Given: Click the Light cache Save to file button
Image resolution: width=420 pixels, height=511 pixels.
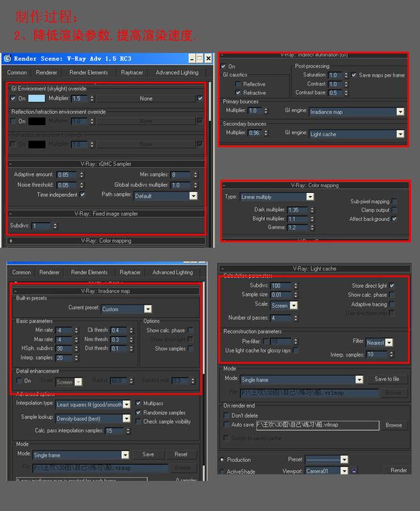Looking at the screenshot, I should click(x=387, y=379).
